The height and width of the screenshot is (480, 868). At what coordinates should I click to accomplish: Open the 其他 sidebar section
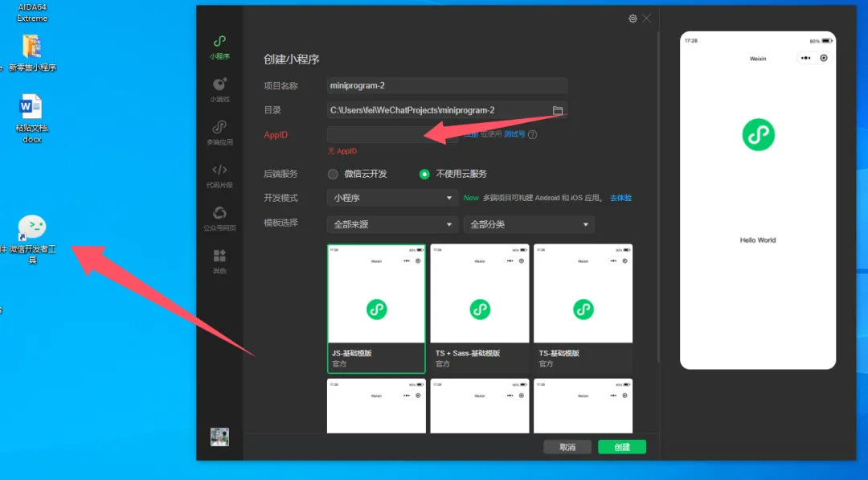(x=219, y=261)
